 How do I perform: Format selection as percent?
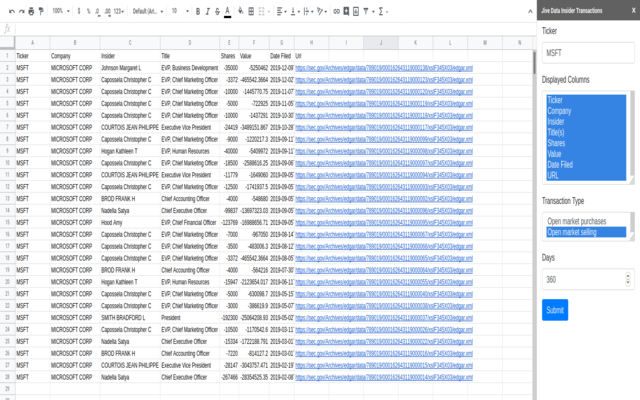tap(88, 11)
